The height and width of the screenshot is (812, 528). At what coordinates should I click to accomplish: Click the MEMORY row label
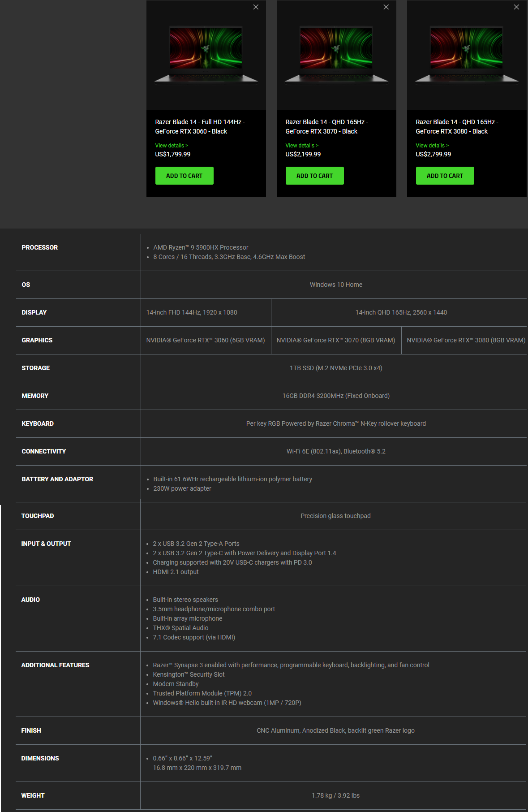(x=35, y=396)
